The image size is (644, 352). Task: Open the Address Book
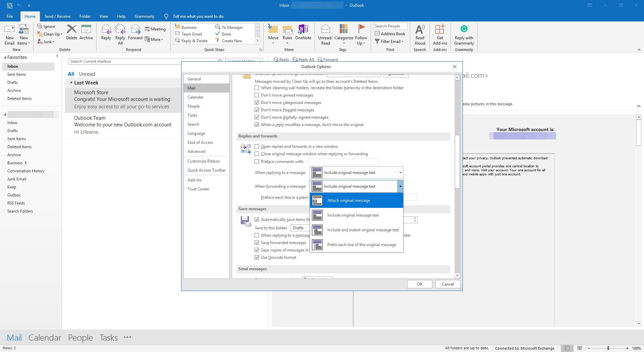(x=390, y=34)
